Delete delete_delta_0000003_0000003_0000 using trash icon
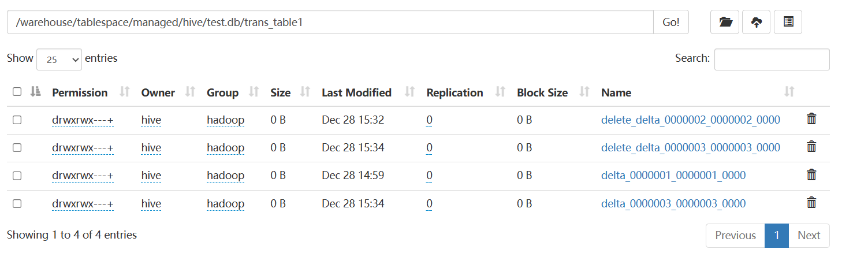 pos(811,147)
